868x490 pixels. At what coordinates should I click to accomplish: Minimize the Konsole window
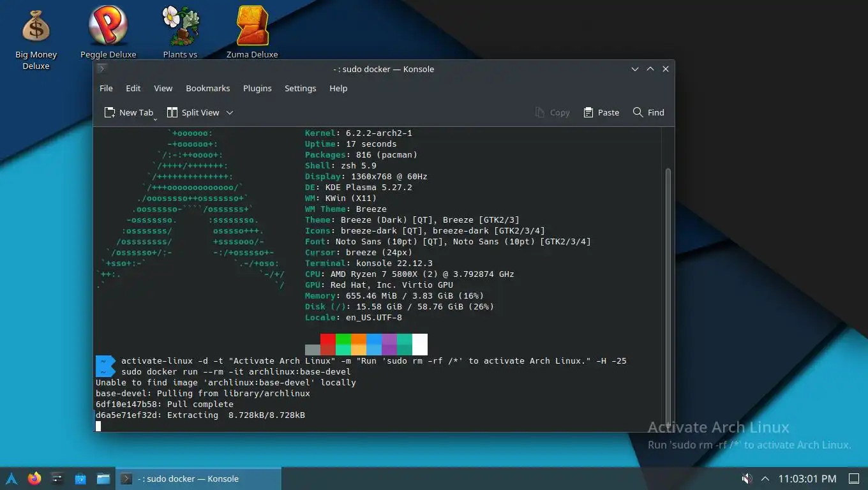(x=635, y=69)
